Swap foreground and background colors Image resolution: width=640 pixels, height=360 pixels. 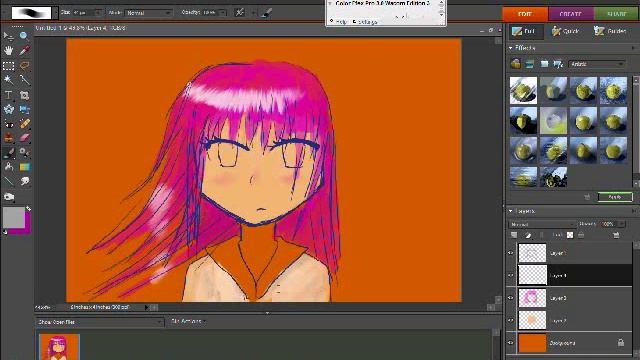pos(28,209)
